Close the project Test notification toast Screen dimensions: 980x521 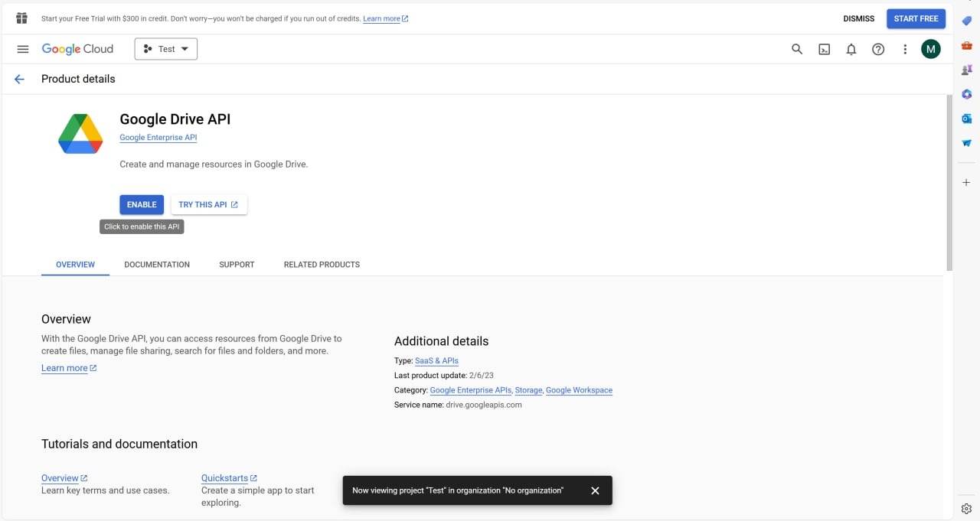click(x=595, y=490)
